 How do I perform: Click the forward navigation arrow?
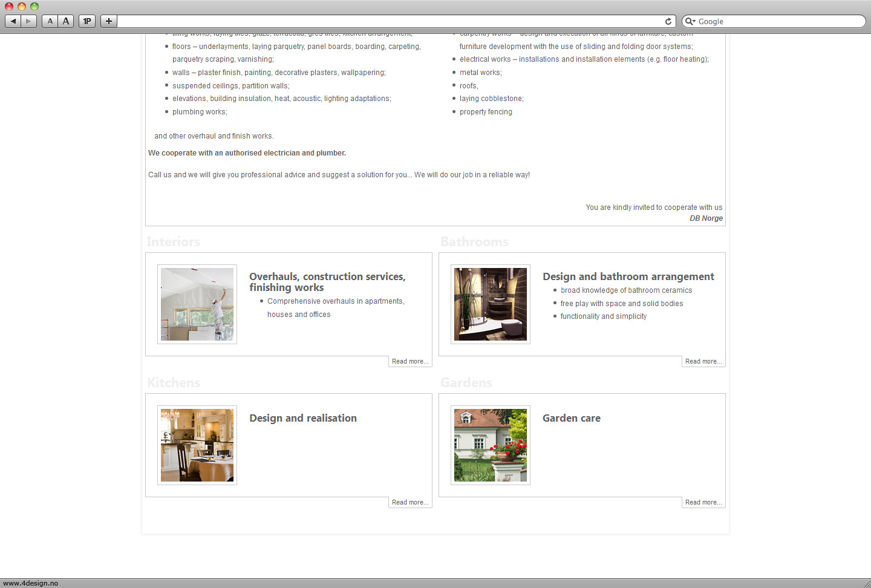28,21
